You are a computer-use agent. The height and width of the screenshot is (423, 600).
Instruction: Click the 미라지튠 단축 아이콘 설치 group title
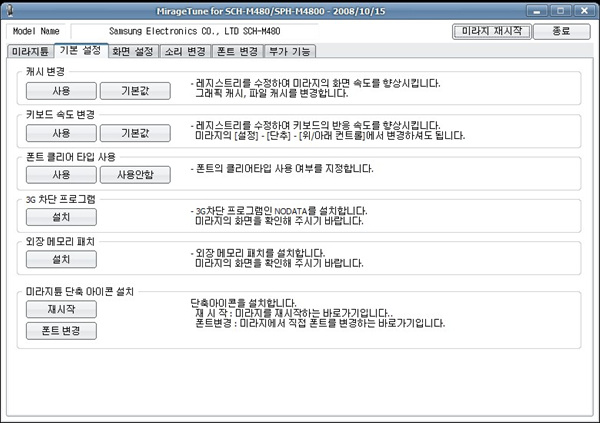80,292
